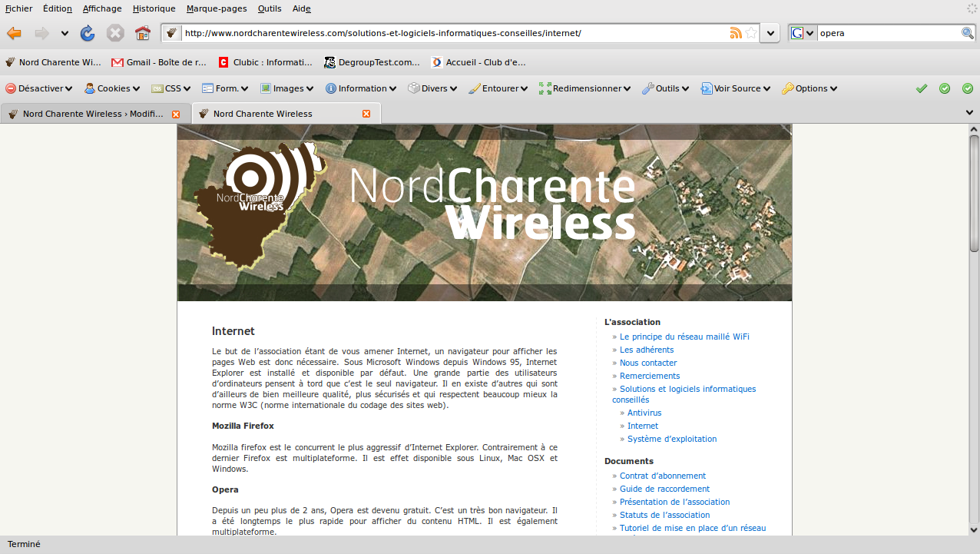Reload the page with the refresh icon
Screen dimensions: 980x554
(x=88, y=33)
